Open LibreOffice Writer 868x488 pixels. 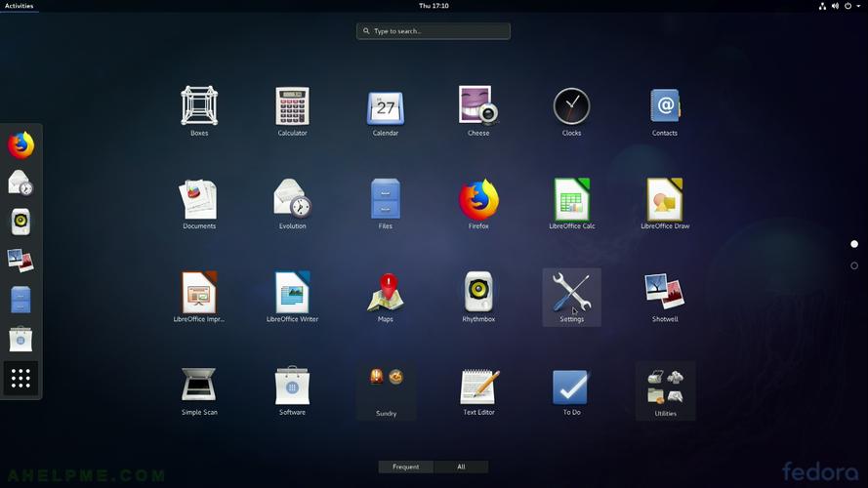(x=292, y=297)
